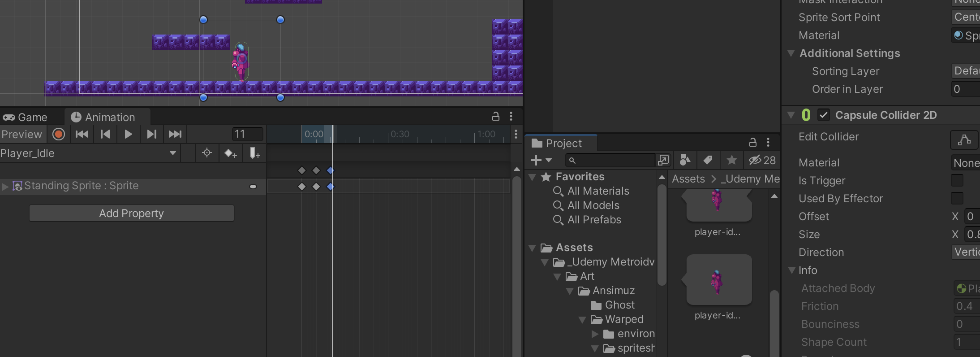Image resolution: width=980 pixels, height=357 pixels.
Task: Select the lower player-id... sprite thumbnail
Action: 719,280
